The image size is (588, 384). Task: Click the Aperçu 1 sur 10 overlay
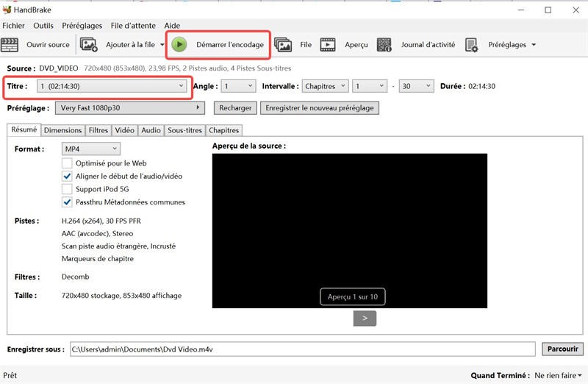[353, 296]
